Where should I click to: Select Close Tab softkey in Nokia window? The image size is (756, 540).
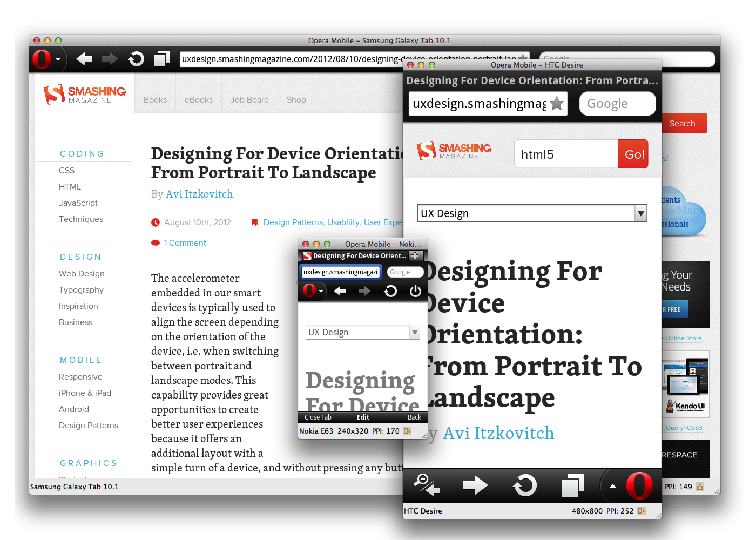point(318,417)
